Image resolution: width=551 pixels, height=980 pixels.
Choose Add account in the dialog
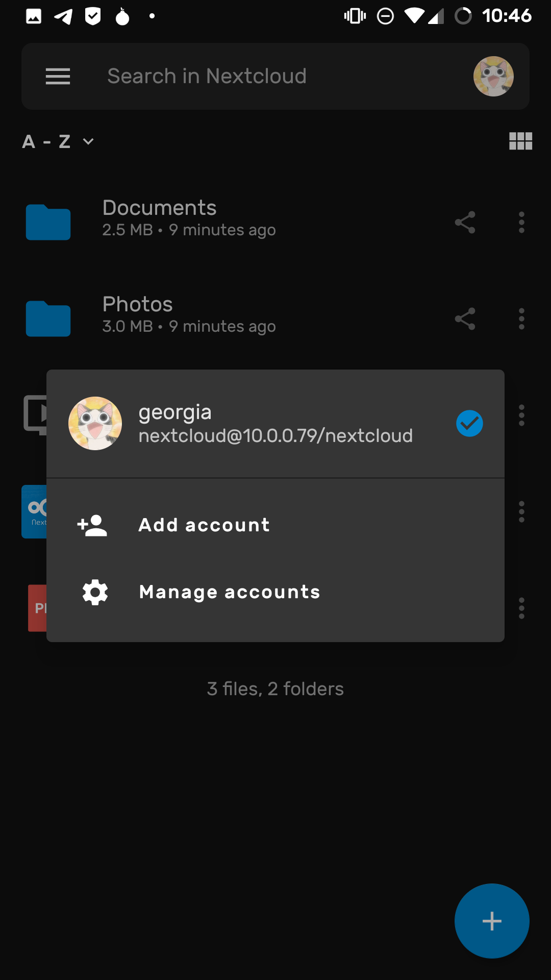click(204, 525)
